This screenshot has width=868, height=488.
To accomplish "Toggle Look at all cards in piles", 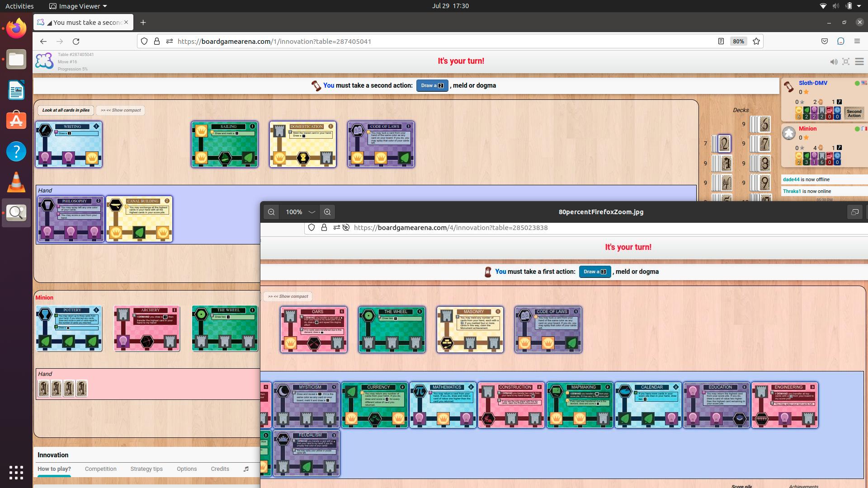I will click(66, 110).
